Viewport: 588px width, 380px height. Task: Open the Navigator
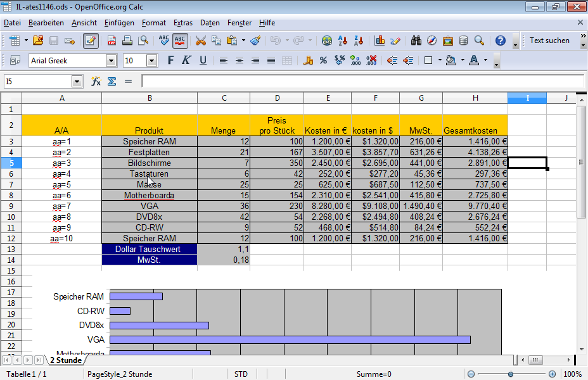(x=431, y=41)
